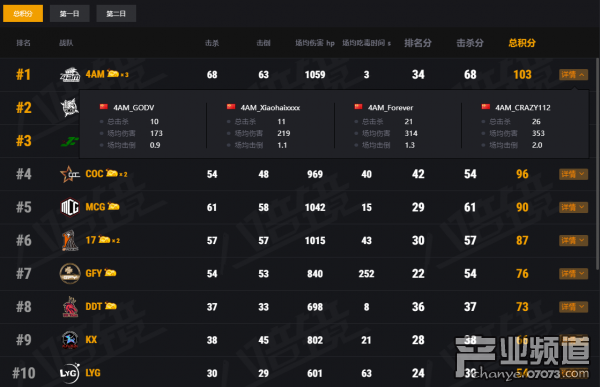This screenshot has height=387, width=600.
Task: Click the chicken dinner icon next to 4AM
Action: (113, 73)
